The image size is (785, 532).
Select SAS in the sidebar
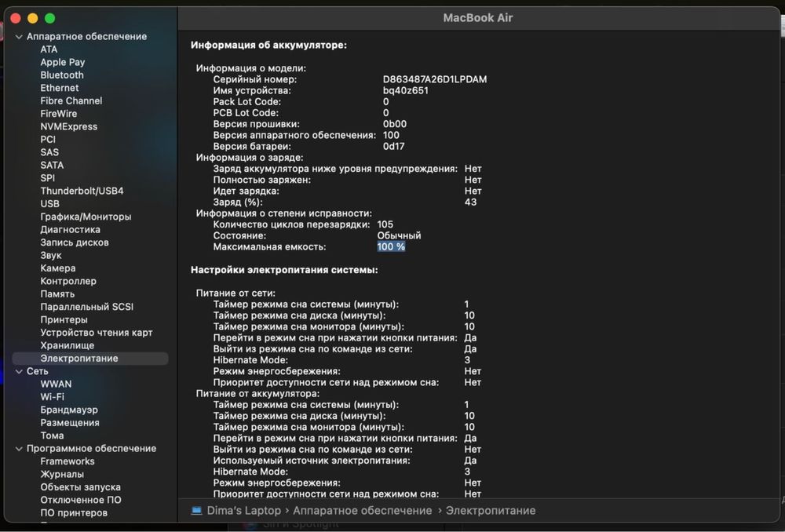tap(49, 152)
